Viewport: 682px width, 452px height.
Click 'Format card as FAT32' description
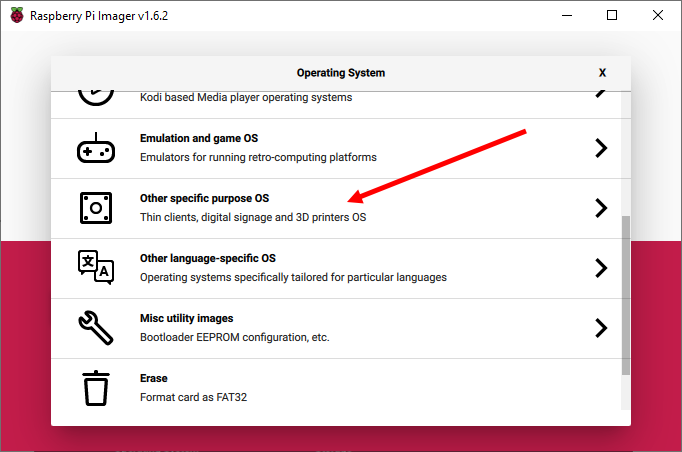(194, 397)
